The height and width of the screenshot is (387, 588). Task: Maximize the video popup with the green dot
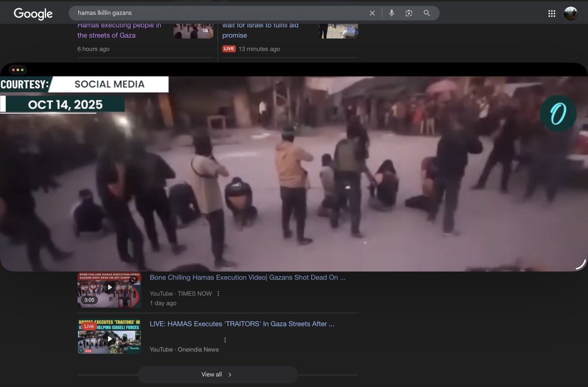point(22,70)
